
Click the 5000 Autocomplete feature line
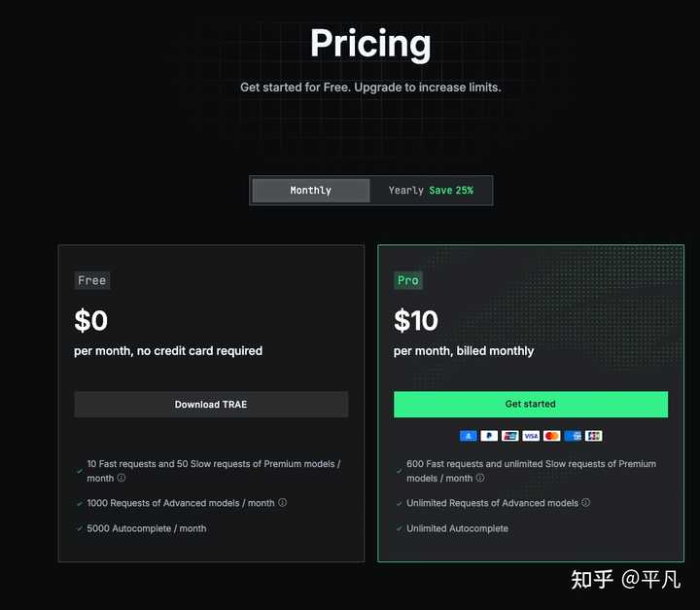[x=147, y=528]
